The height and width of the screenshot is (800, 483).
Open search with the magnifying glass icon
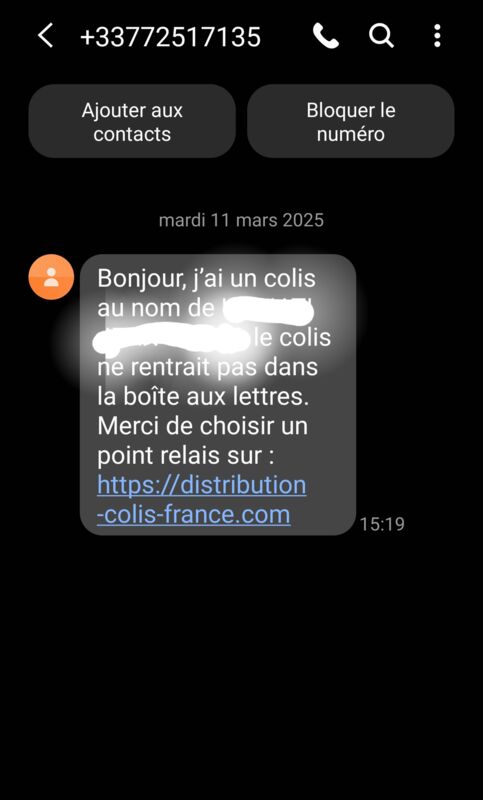381,36
